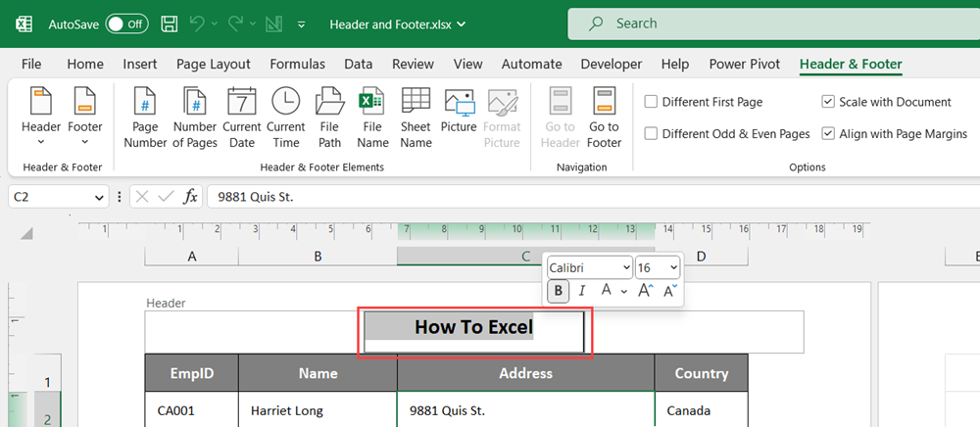The width and height of the screenshot is (980, 427).
Task: Expand the Name Box dropdown
Action: [99, 197]
